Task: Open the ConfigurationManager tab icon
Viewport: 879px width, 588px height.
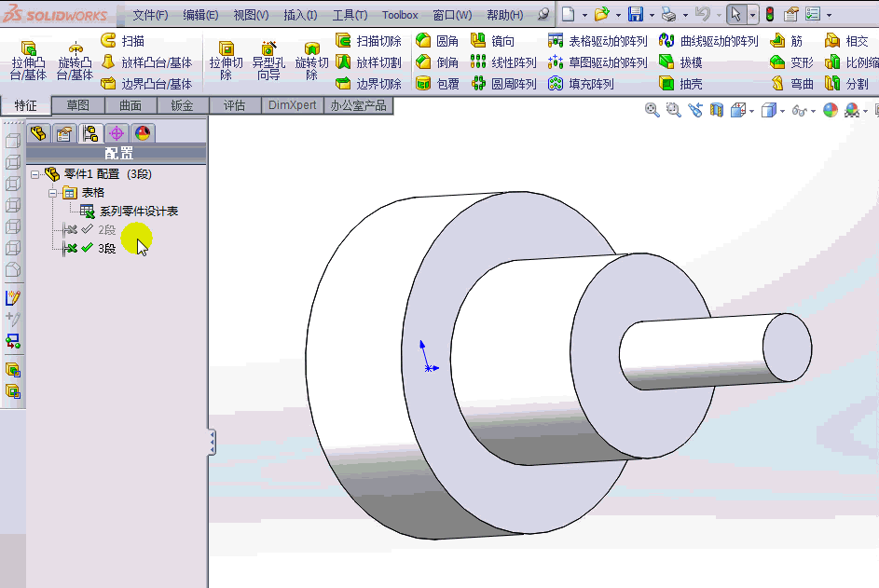Action: (x=90, y=133)
